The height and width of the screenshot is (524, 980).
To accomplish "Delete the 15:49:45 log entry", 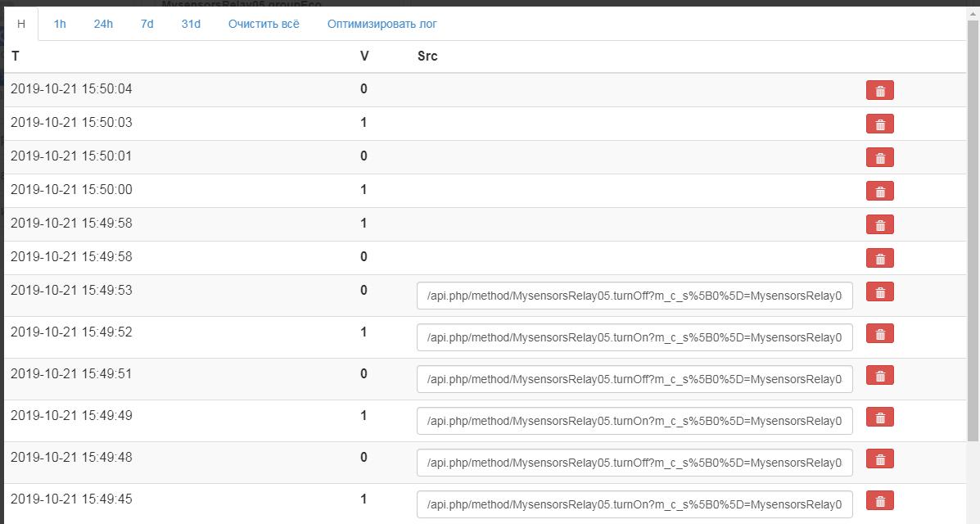I will [879, 501].
